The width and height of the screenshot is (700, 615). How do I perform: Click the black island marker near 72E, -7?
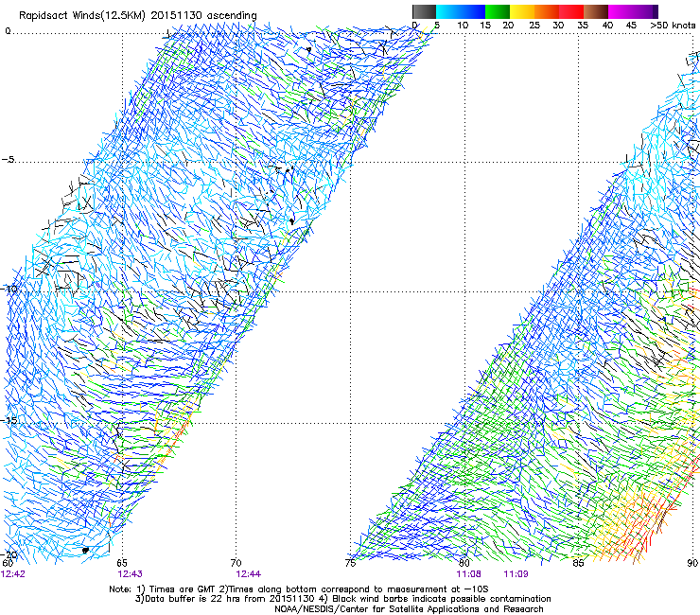tap(291, 220)
